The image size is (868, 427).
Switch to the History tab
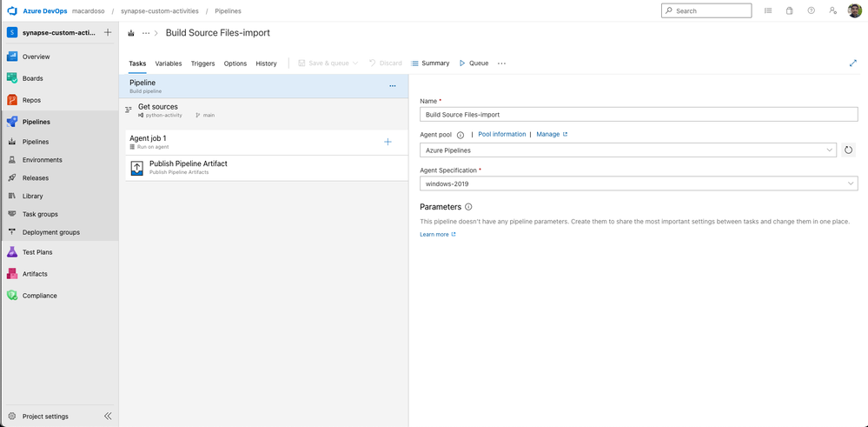coord(266,63)
